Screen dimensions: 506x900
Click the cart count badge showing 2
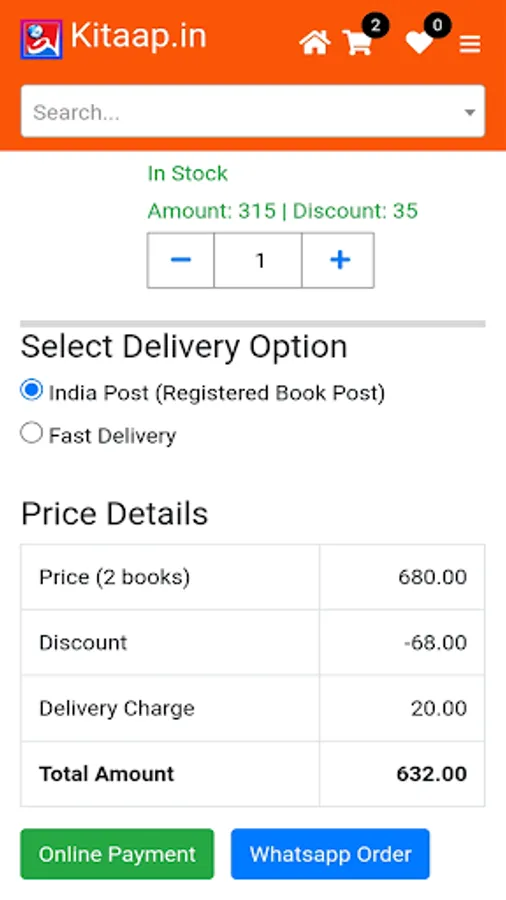pos(376,26)
